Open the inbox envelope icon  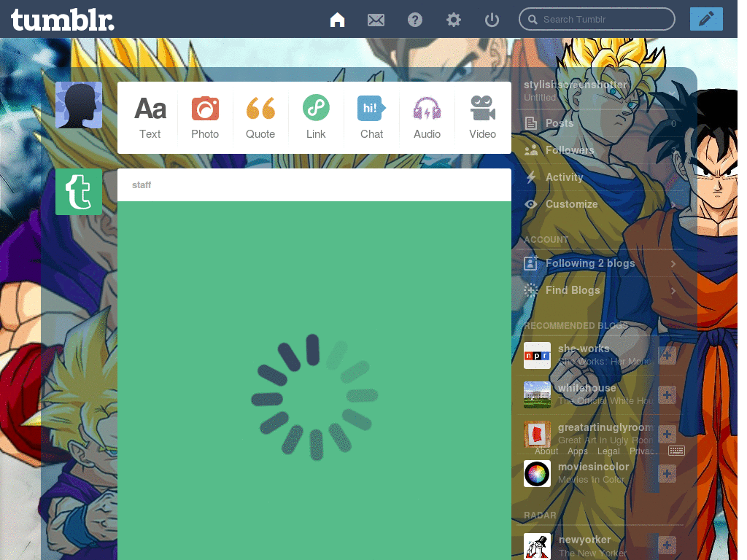pyautogui.click(x=376, y=20)
